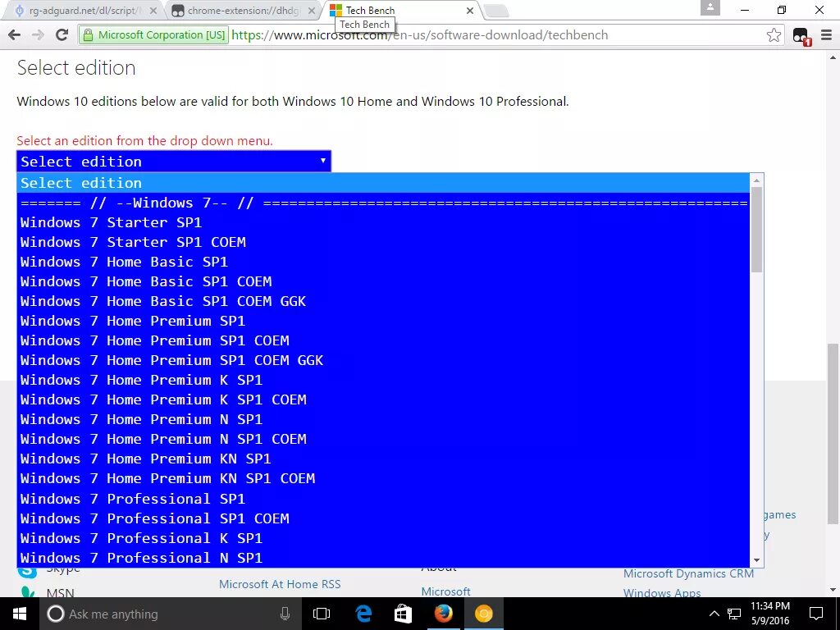
Task: Select Windows 7 Home Premium KN SP1 COEM
Action: 383,478
